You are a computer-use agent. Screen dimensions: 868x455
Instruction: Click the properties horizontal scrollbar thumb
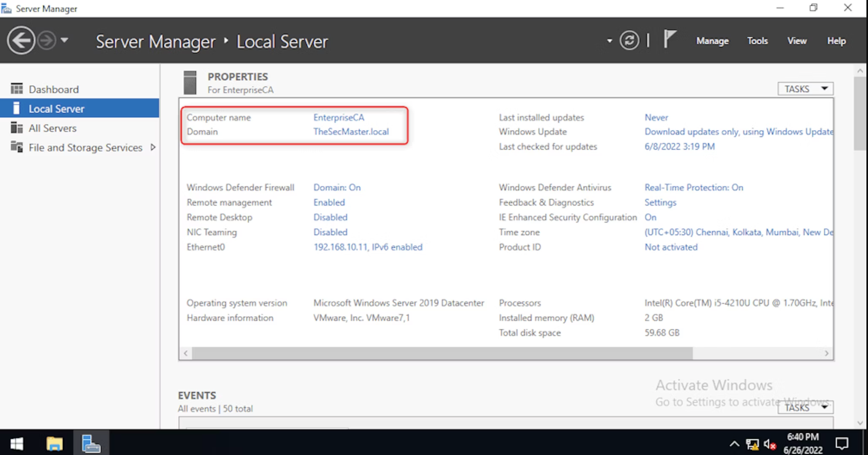click(442, 353)
